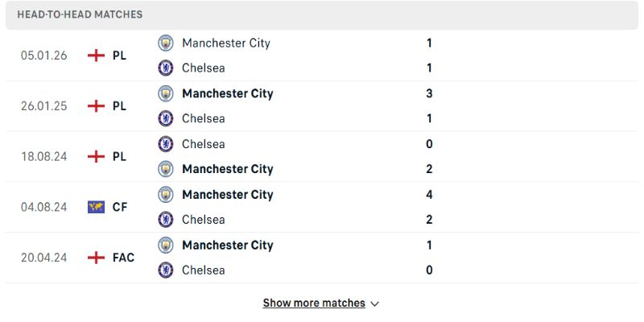Click Chelsea crest in 05.01.26 match

(x=166, y=68)
